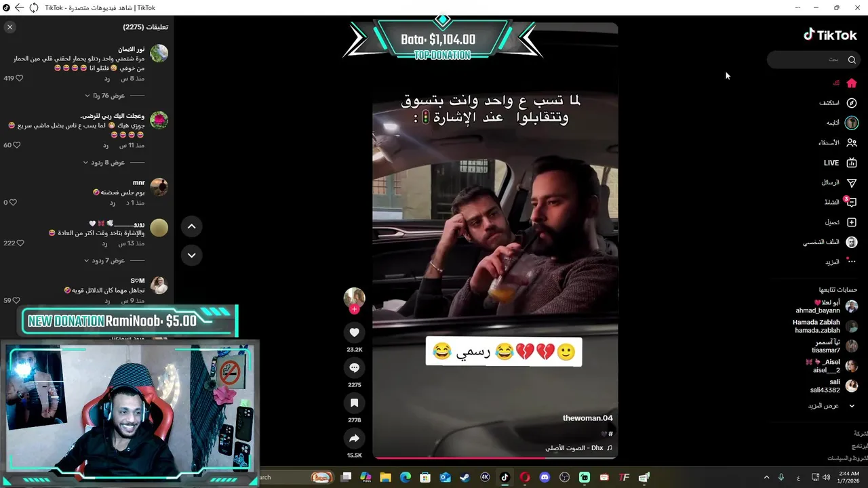Bookmark the video
The height and width of the screenshot is (488, 868).
click(354, 403)
